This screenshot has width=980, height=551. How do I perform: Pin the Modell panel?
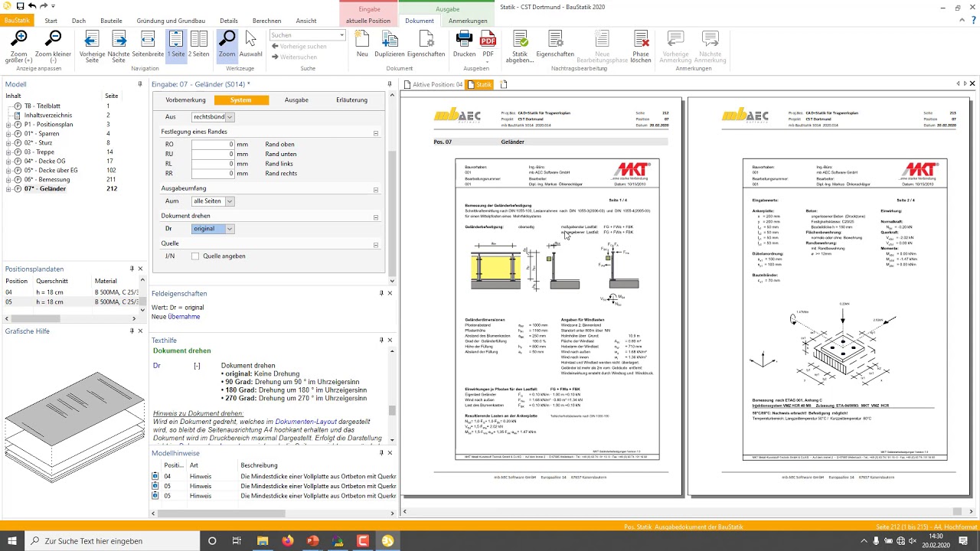[140, 84]
